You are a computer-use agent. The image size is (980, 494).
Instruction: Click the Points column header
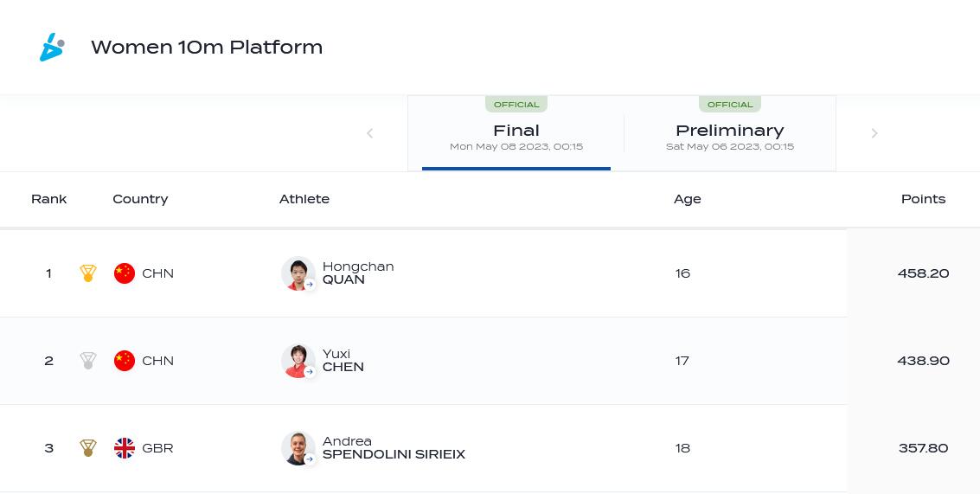coord(923,199)
